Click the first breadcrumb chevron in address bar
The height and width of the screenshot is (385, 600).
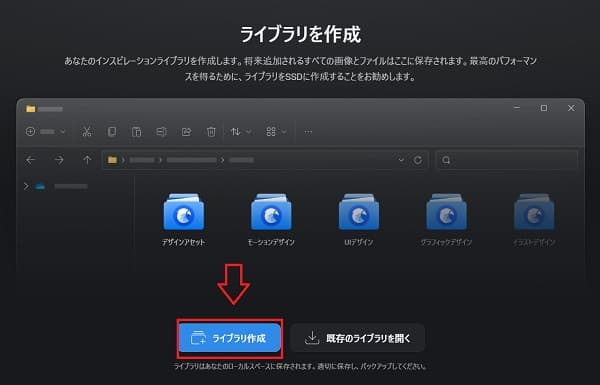(123, 160)
